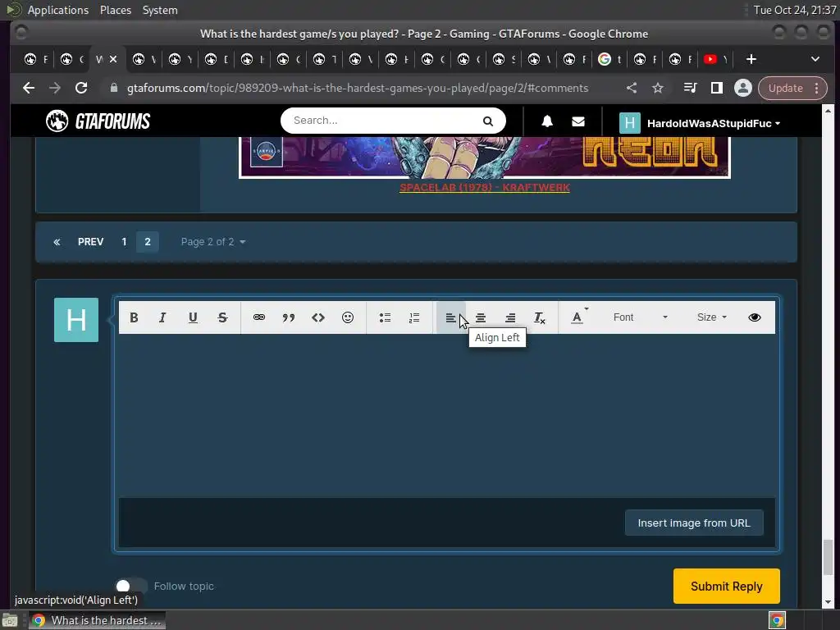Click the H user avatar beside editor

point(76,320)
